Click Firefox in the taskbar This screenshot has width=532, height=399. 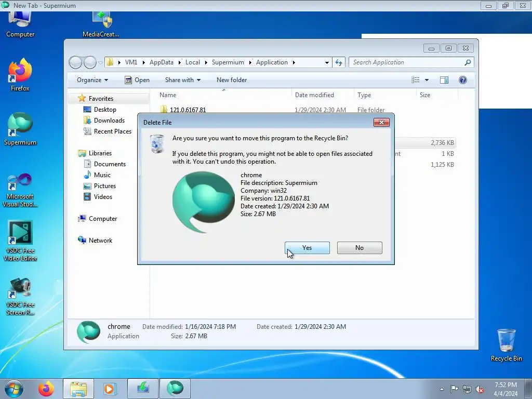pos(46,389)
